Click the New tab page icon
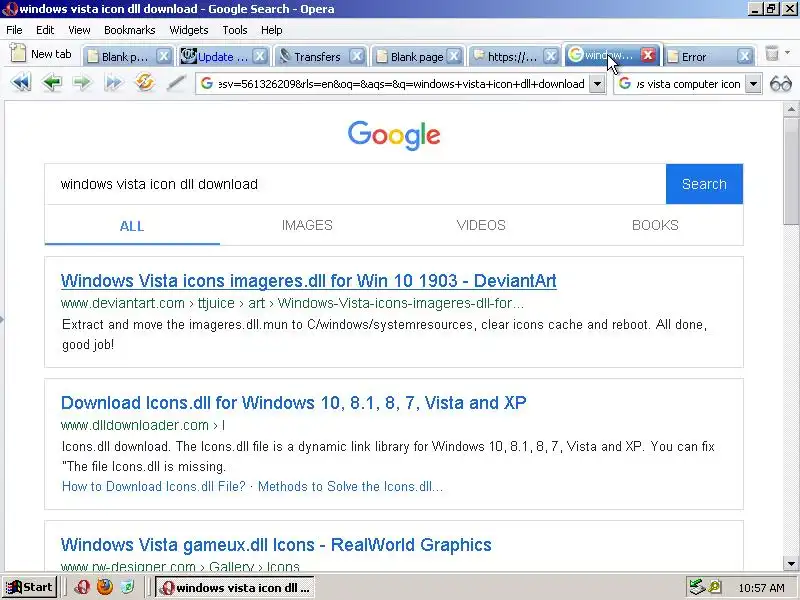The image size is (800, 600). [18, 53]
